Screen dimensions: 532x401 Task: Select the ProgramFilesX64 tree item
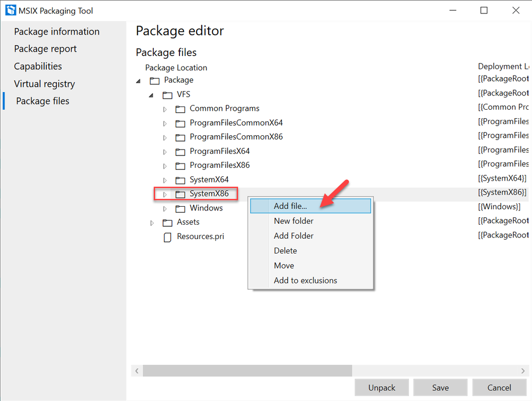click(x=219, y=151)
